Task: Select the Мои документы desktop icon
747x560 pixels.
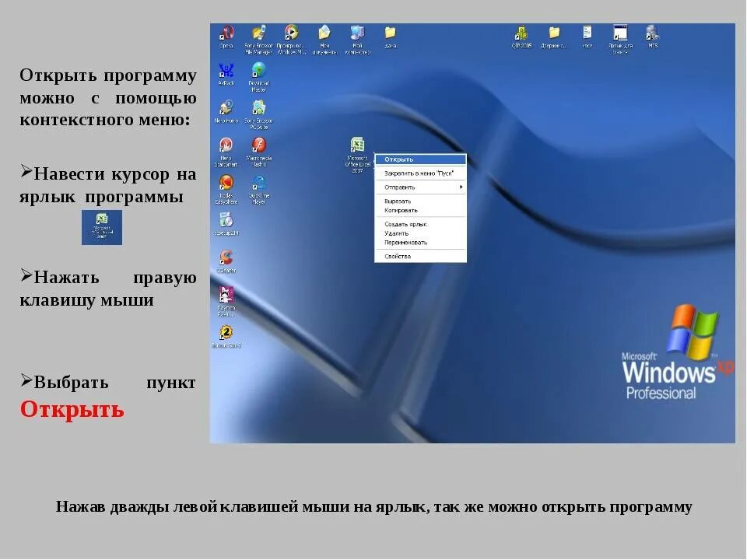Action: (x=324, y=40)
